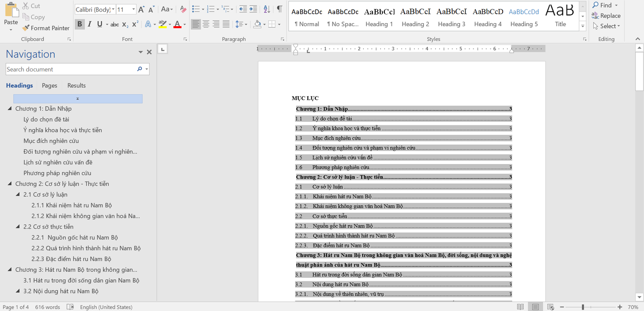Apply subscript formatting
644x311 pixels.
[x=125, y=24]
